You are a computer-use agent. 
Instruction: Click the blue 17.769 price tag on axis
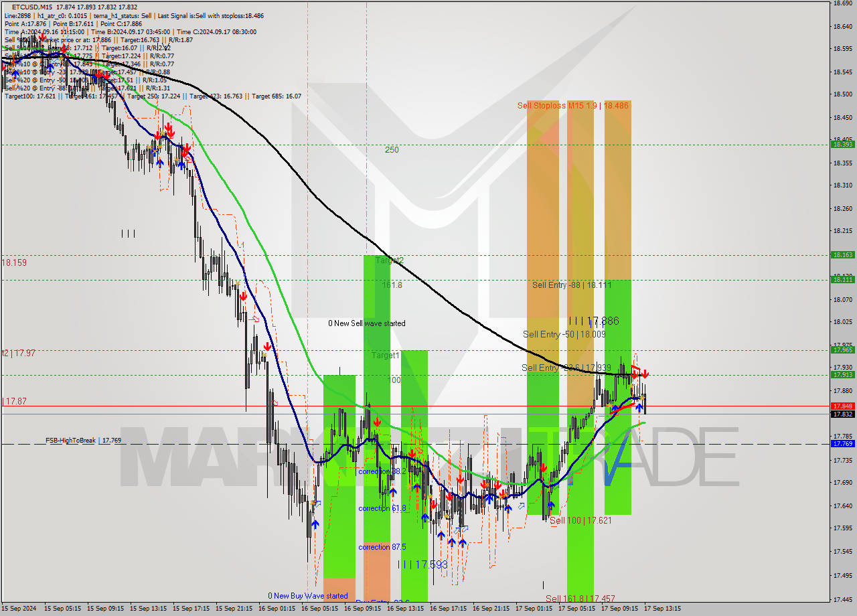coord(842,443)
